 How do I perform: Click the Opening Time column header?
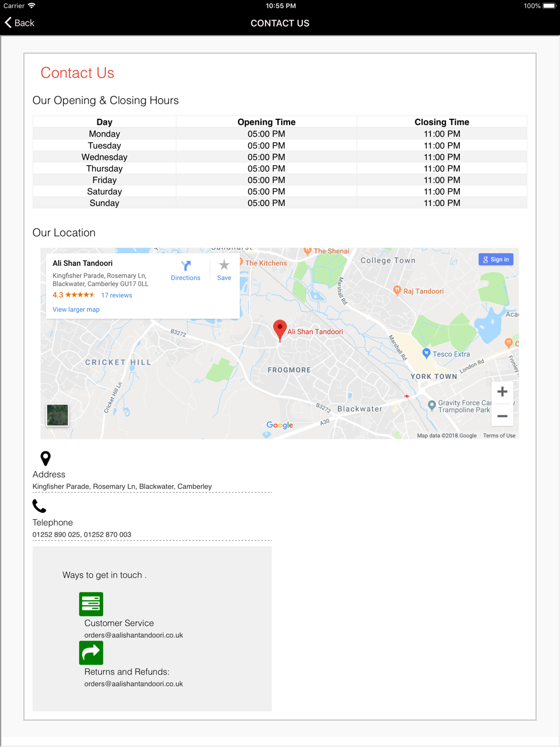coord(267,122)
